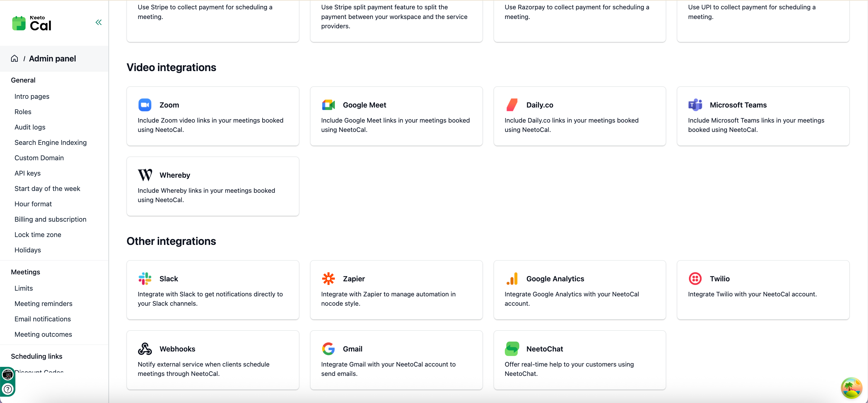
Task: Open Audit logs in sidebar
Action: tap(30, 127)
